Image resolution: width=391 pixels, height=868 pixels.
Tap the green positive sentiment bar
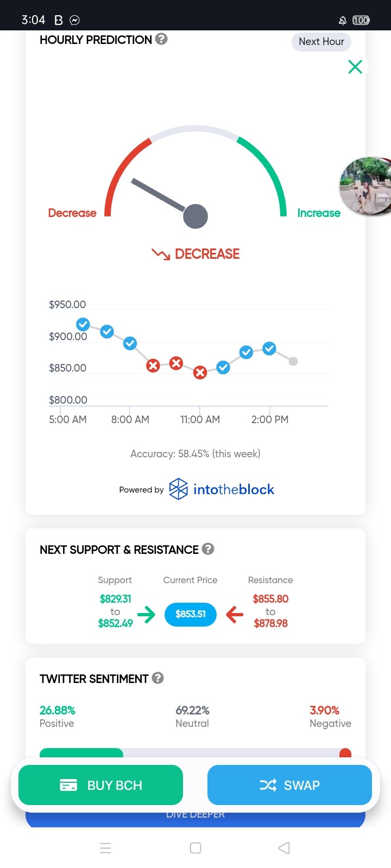coord(81,753)
